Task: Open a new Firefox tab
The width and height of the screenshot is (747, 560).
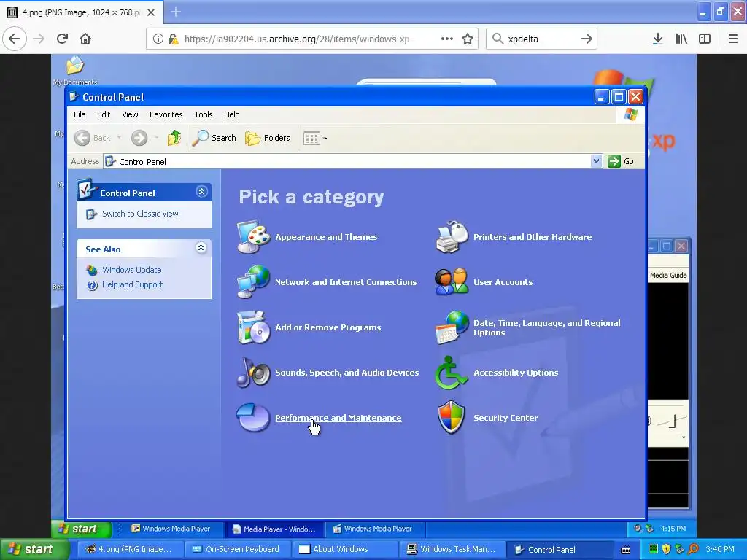Action: point(176,12)
